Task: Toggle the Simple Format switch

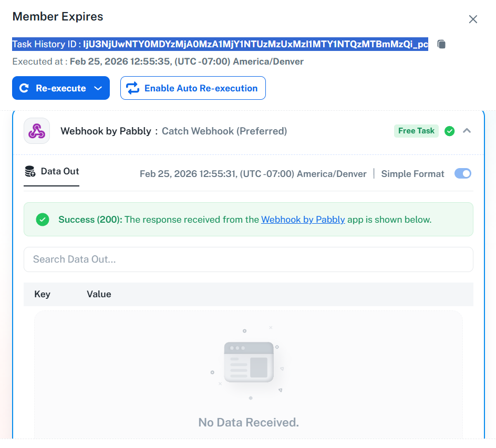Action: click(x=462, y=174)
